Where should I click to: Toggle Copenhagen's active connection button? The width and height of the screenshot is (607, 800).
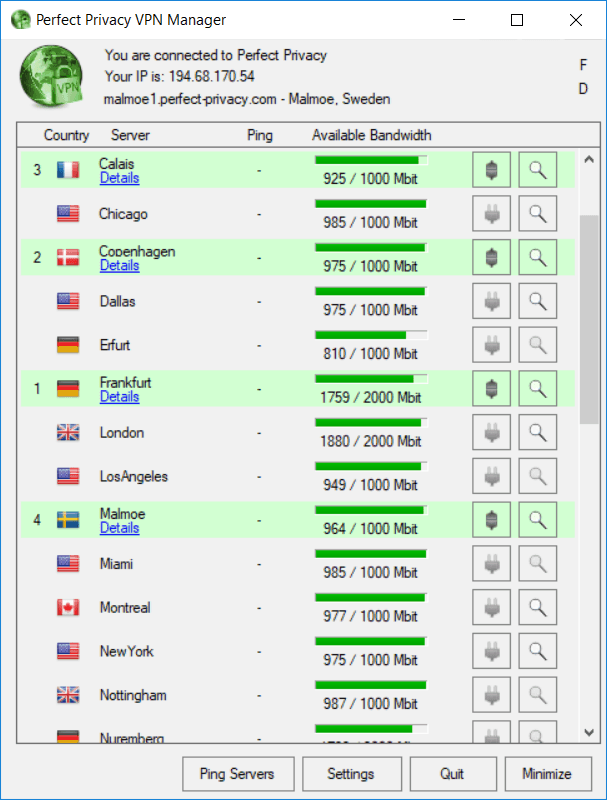[491, 258]
